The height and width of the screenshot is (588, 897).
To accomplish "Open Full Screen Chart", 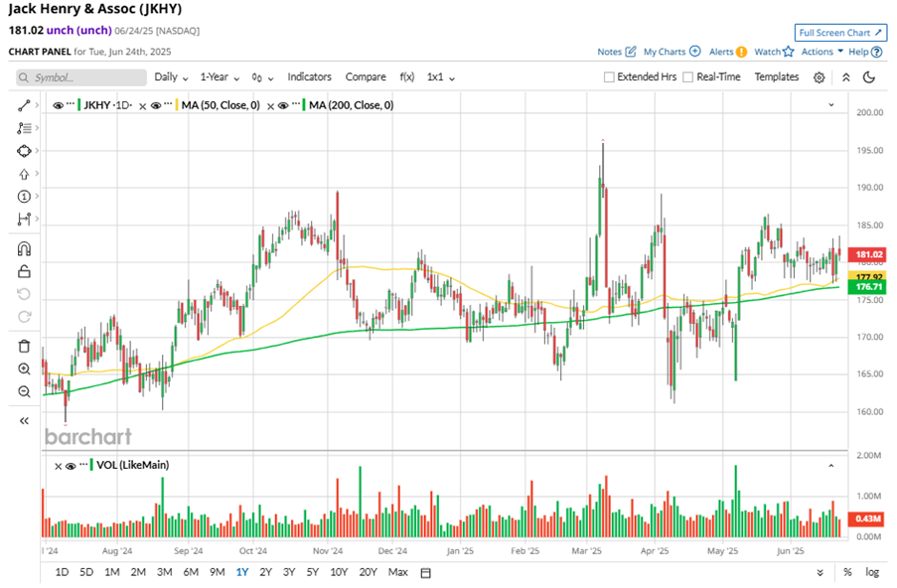I will coord(840,33).
